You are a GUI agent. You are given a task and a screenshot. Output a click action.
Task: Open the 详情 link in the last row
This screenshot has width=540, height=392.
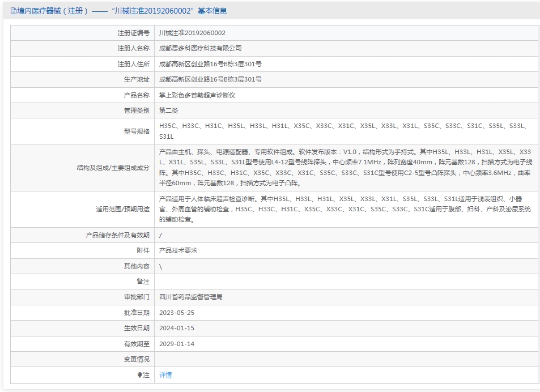(x=165, y=375)
